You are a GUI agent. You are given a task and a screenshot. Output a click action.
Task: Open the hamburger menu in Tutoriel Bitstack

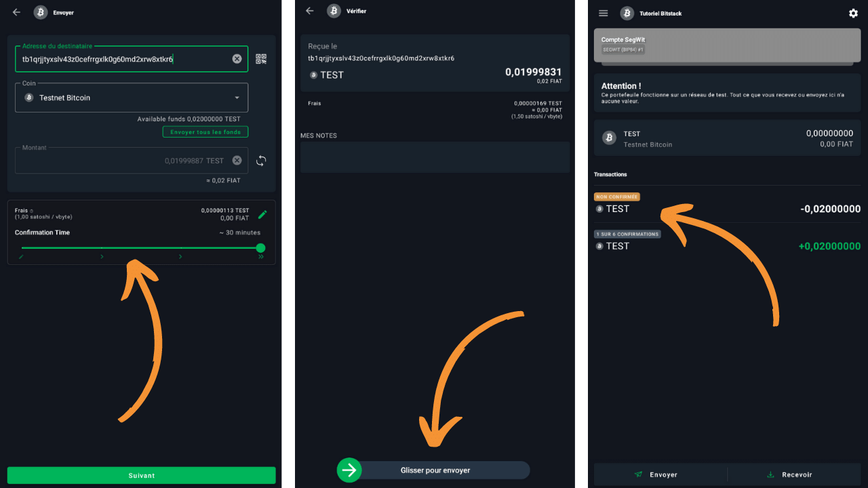pyautogui.click(x=604, y=13)
